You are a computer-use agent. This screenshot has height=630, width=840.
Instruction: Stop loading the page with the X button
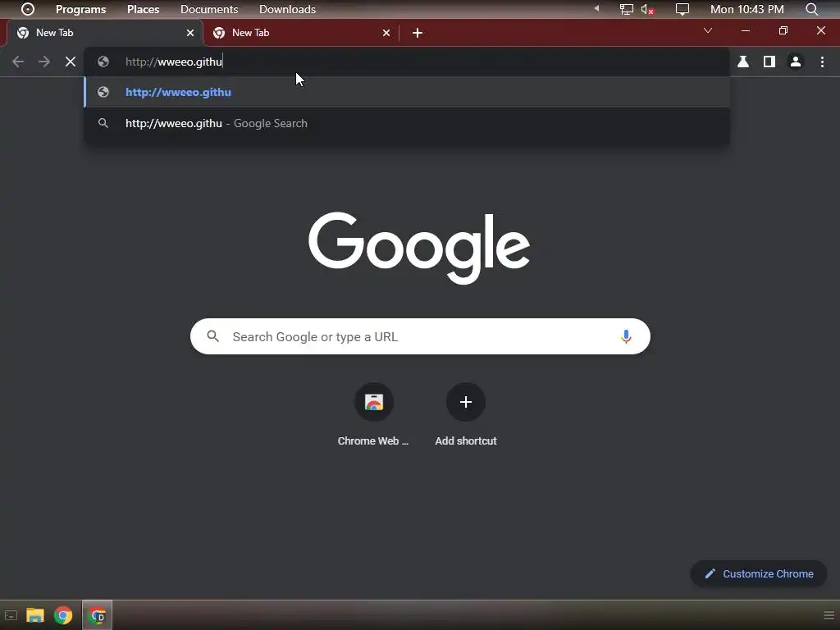click(71, 62)
